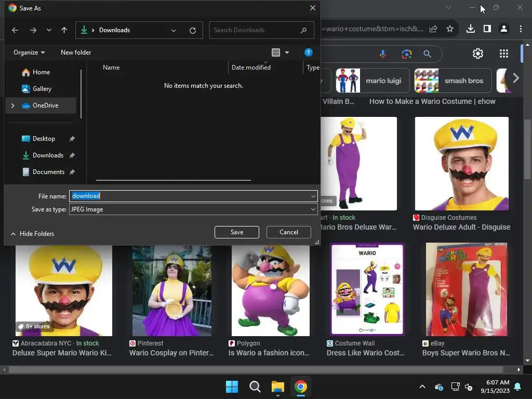
Task: Show hidden system tray icons
Action: pyautogui.click(x=422, y=387)
